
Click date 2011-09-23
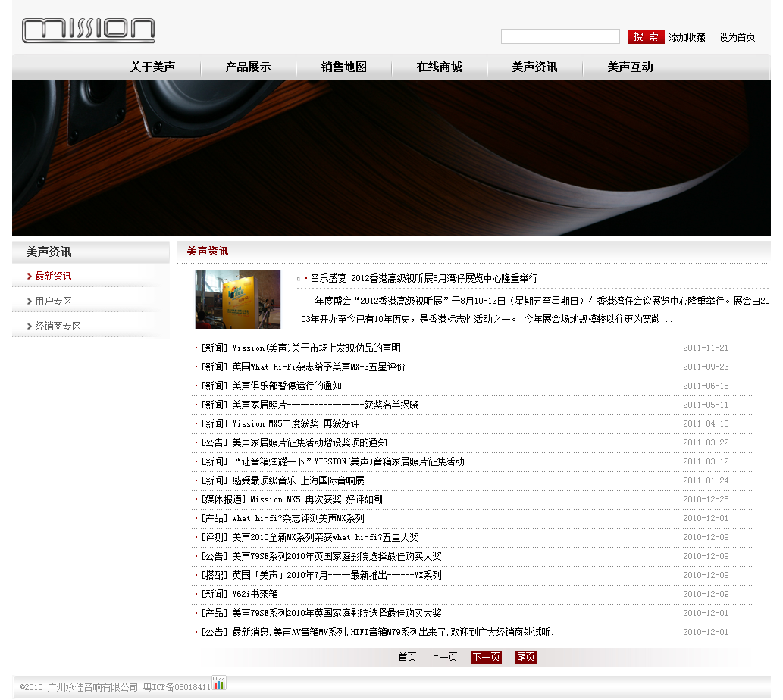706,367
